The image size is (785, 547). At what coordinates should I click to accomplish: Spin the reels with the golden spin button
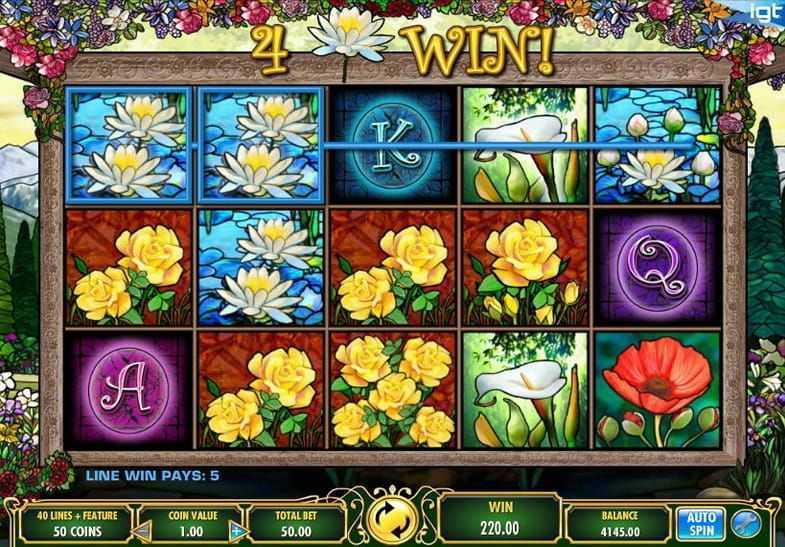[x=392, y=521]
